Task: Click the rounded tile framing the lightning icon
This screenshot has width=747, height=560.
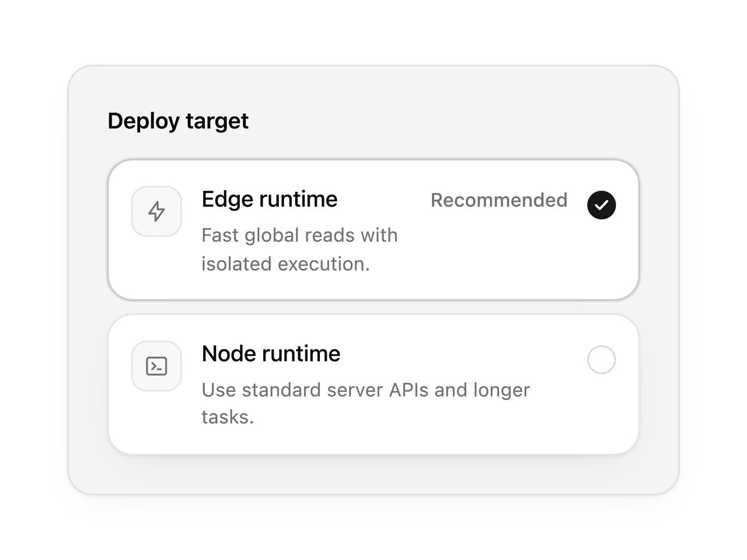Action: click(x=156, y=211)
